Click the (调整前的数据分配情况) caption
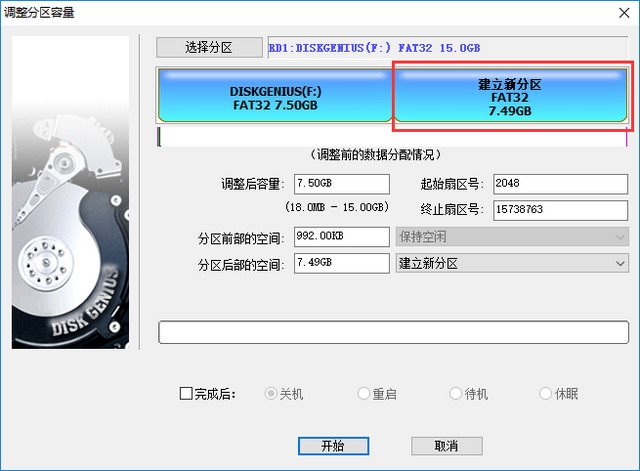640x471 pixels. [376, 155]
